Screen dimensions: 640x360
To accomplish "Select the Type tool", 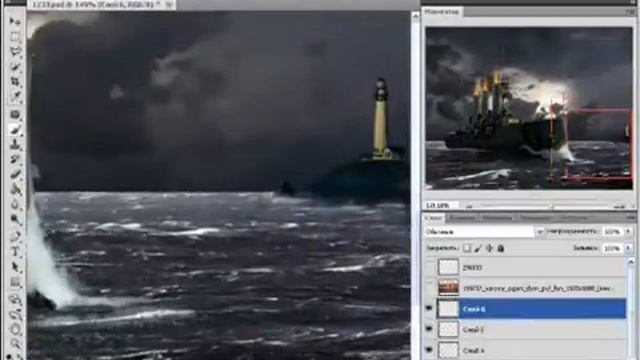I will [15, 251].
